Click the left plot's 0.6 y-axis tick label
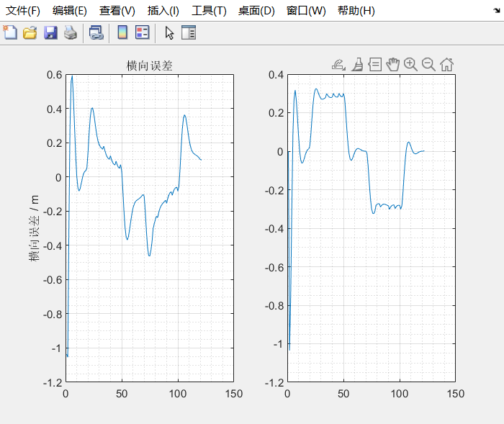Viewport: 504px width, 424px height. (x=54, y=75)
